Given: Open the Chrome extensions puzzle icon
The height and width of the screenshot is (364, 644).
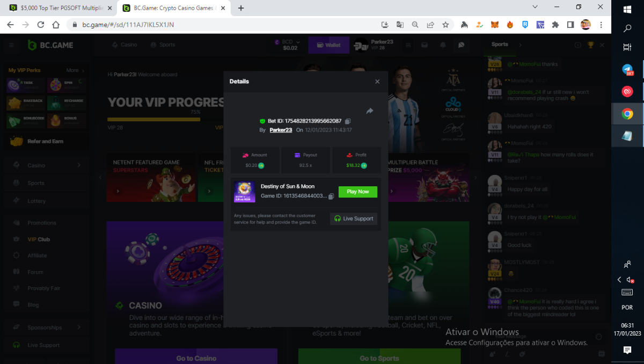Looking at the screenshot, I should pos(555,25).
